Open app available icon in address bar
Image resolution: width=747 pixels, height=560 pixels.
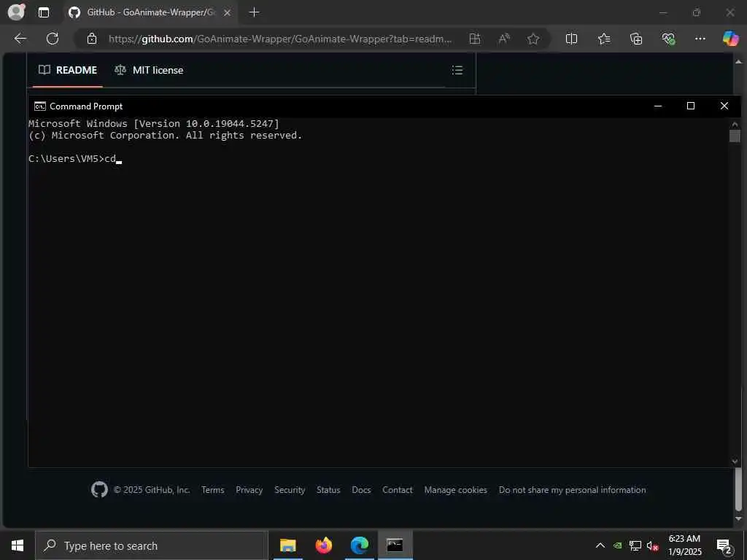point(474,39)
